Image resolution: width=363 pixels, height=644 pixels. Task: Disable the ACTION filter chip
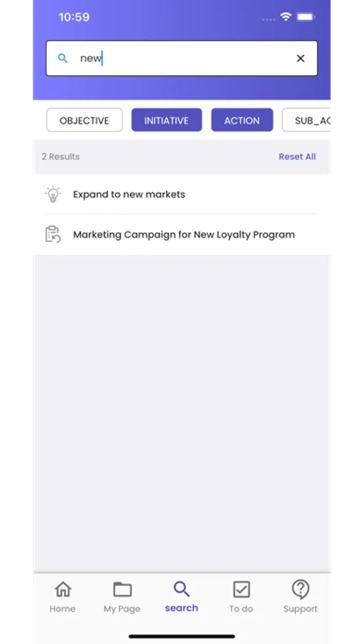click(x=242, y=120)
